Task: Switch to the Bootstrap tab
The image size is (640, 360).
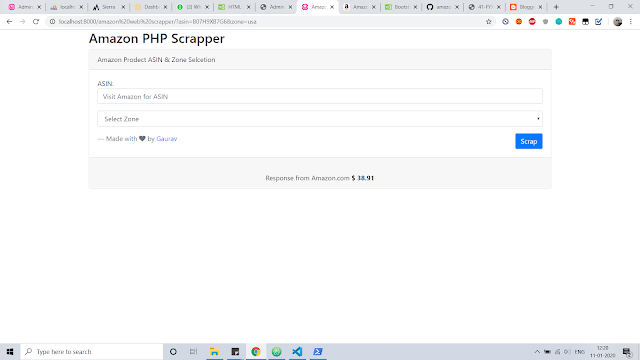Action: coord(401,7)
